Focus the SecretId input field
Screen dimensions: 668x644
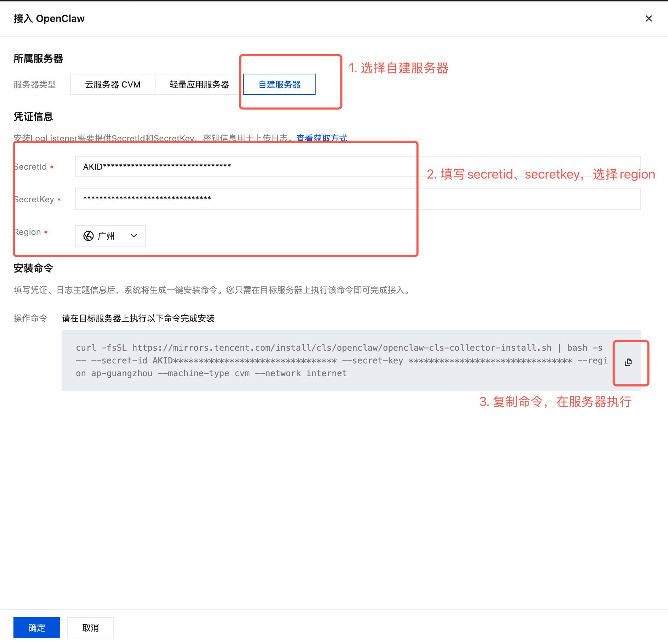point(358,166)
